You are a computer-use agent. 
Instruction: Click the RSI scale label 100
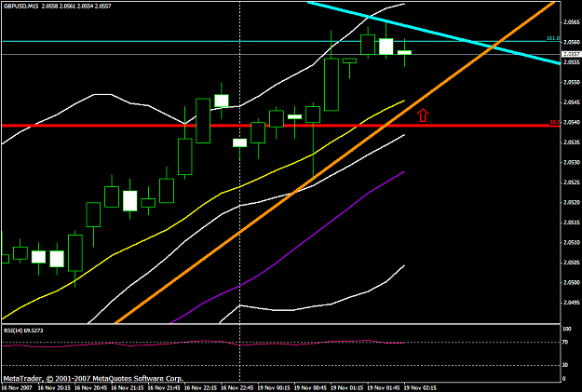567,329
